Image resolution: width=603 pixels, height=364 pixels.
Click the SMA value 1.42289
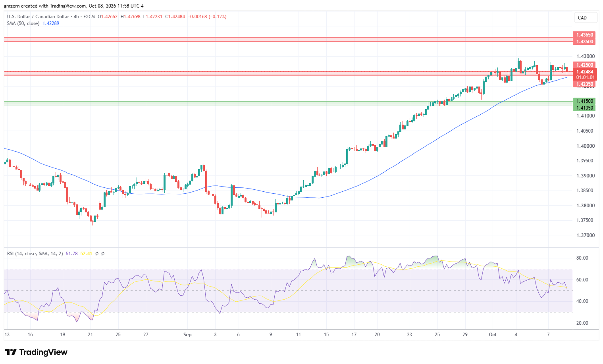[51, 23]
